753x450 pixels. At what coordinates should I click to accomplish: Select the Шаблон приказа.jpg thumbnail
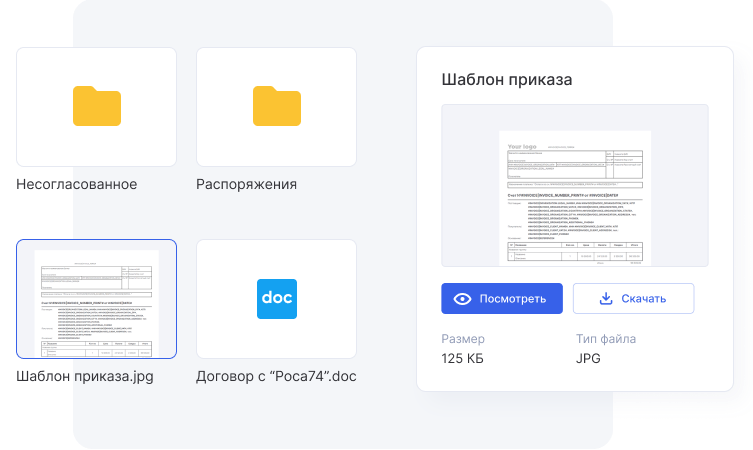coord(97,299)
